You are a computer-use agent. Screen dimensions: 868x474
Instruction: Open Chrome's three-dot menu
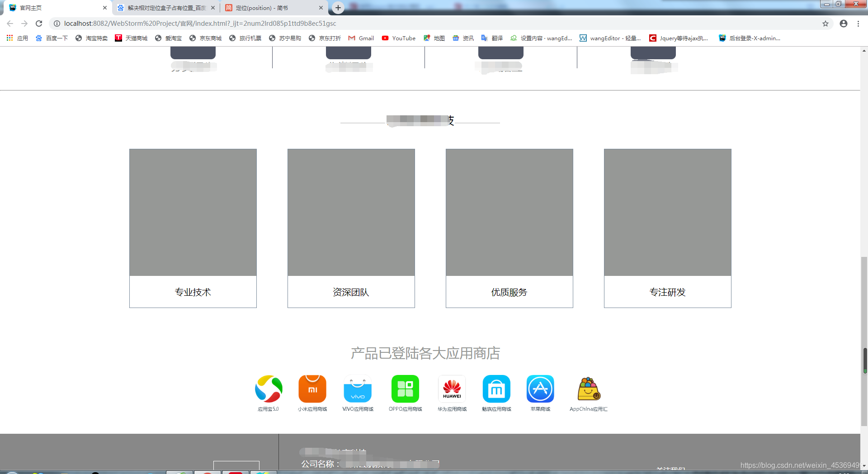click(x=858, y=24)
